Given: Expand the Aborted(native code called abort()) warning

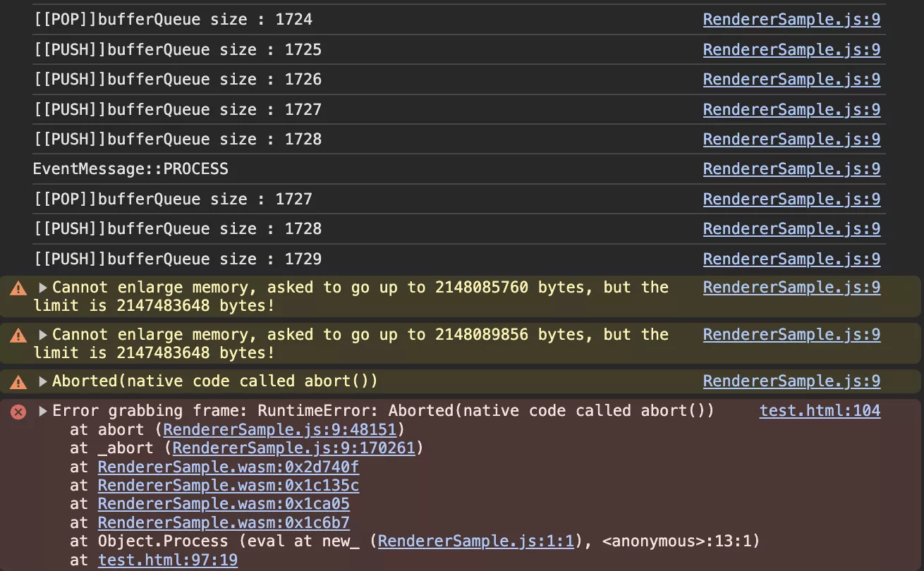Looking at the screenshot, I should [43, 381].
